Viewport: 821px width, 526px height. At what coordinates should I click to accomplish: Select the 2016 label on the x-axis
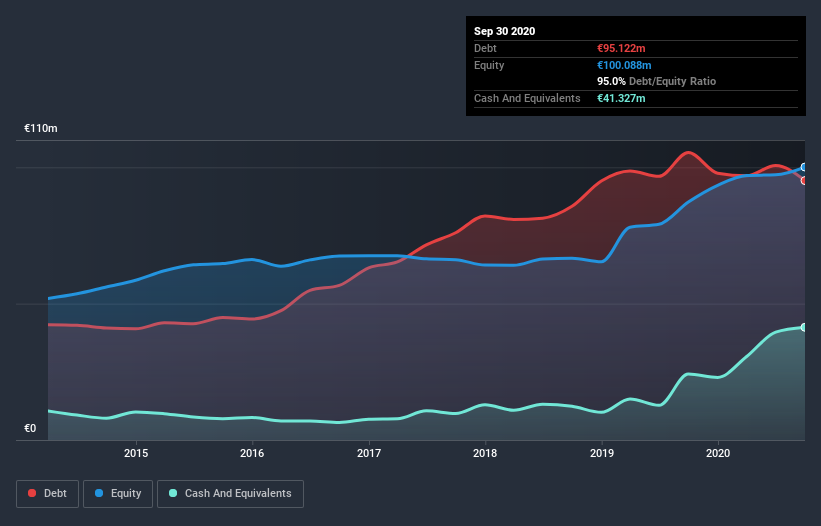(252, 453)
